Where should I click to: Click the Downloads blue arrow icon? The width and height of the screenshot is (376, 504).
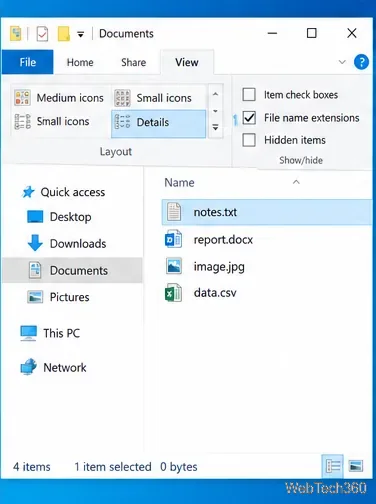[35, 243]
